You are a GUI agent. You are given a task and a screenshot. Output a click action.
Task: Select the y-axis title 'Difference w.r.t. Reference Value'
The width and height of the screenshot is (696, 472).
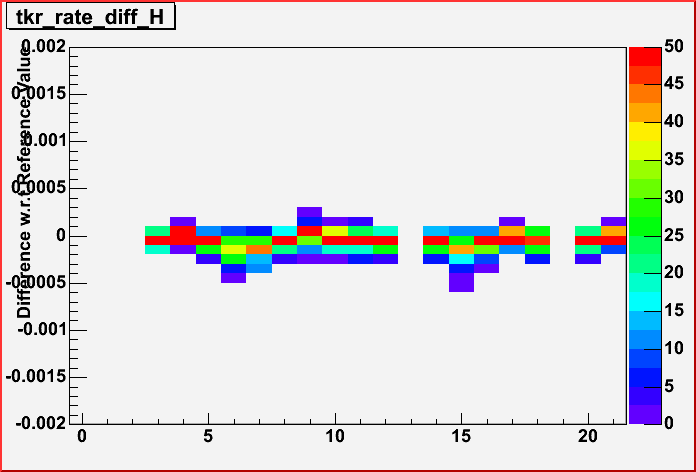point(23,180)
